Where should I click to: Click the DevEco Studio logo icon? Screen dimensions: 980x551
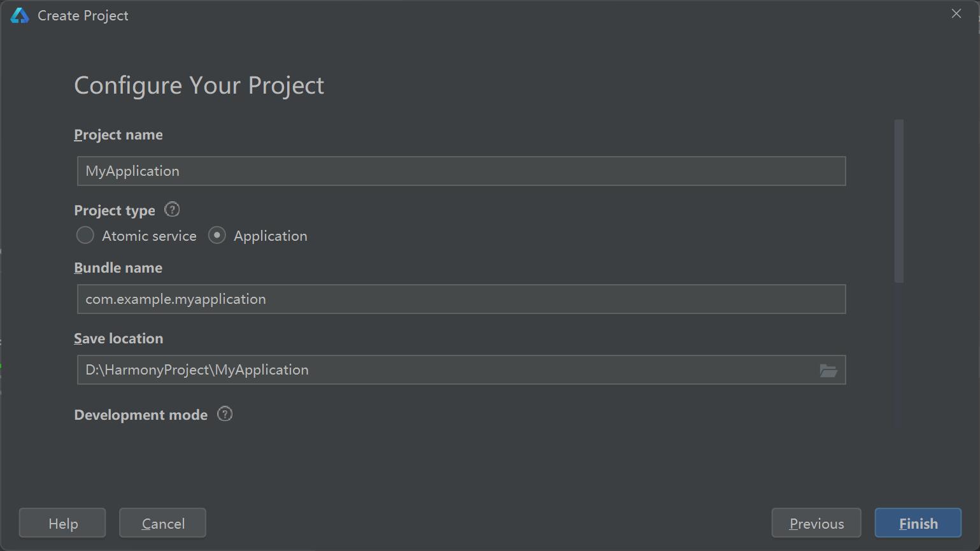20,16
